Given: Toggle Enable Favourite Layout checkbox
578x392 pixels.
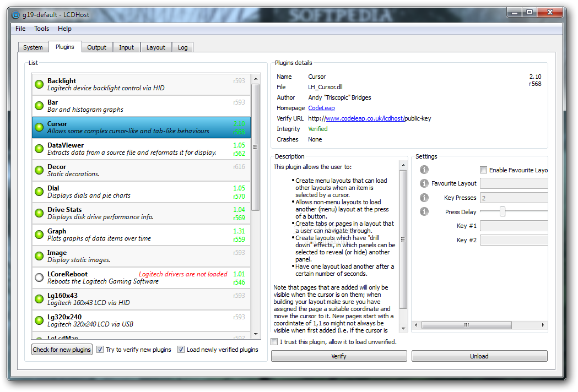Looking at the screenshot, I should click(x=483, y=170).
